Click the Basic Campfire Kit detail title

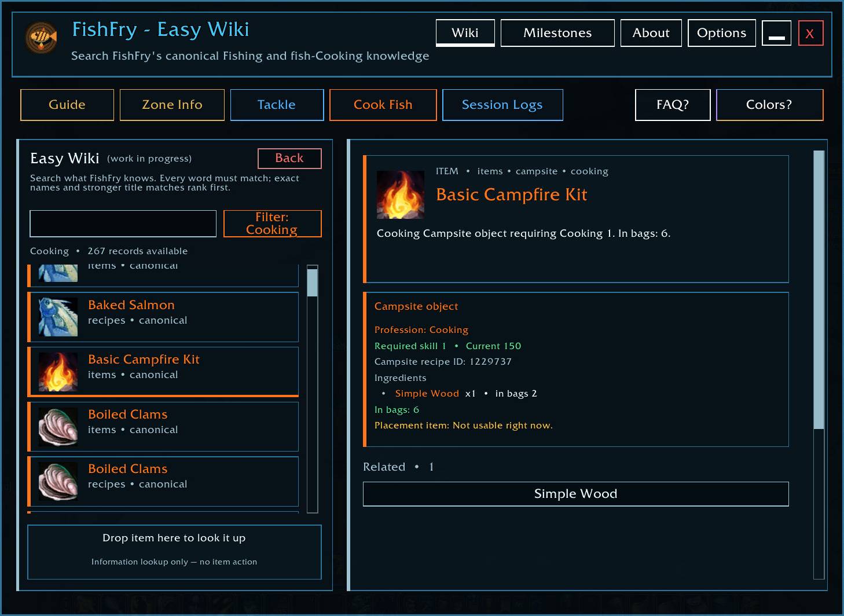tap(511, 195)
